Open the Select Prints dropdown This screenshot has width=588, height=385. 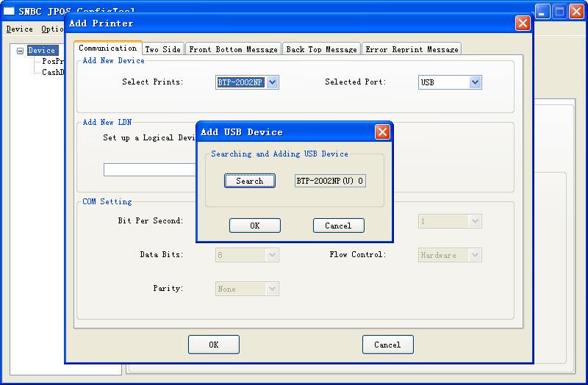[273, 82]
